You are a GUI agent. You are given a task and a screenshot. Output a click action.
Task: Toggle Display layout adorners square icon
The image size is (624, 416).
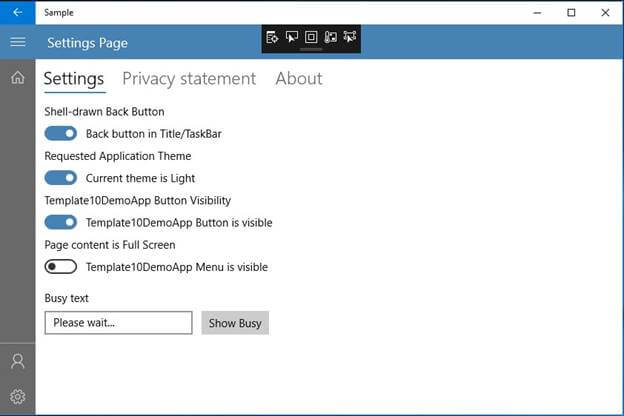pos(311,37)
